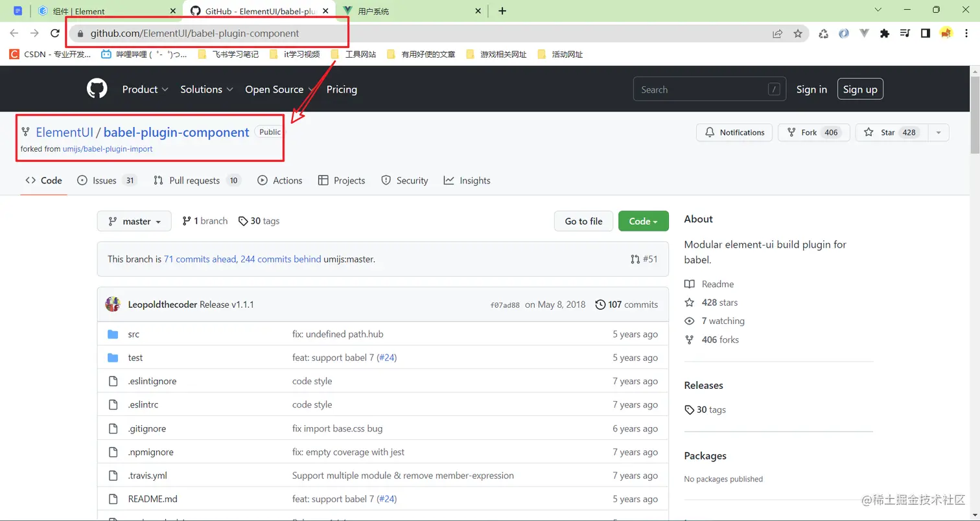Open the Solutions dropdown menu
Image resolution: width=980 pixels, height=521 pixels.
[207, 89]
